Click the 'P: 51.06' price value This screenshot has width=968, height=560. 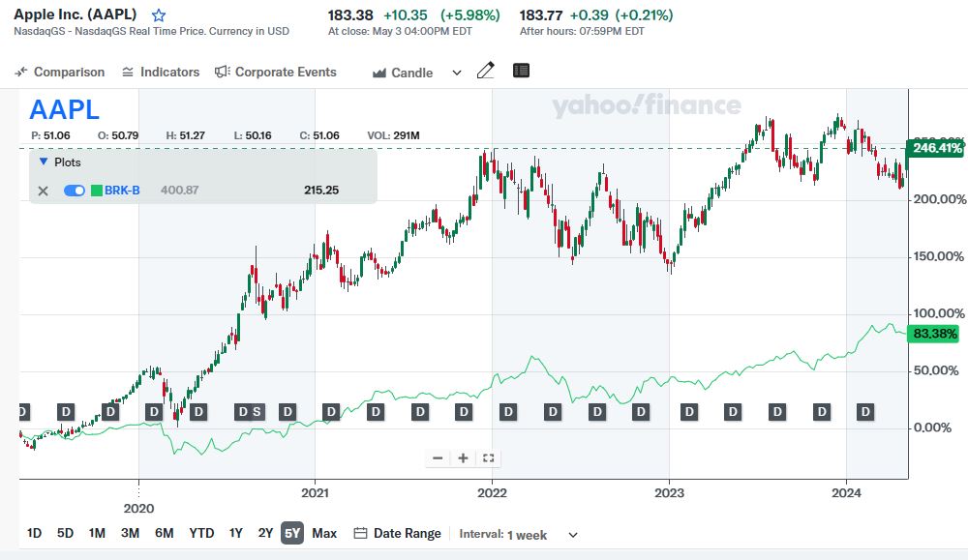point(50,135)
